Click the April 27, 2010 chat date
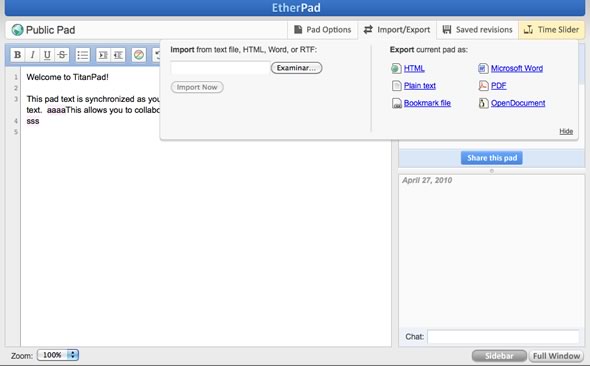 pyautogui.click(x=427, y=180)
